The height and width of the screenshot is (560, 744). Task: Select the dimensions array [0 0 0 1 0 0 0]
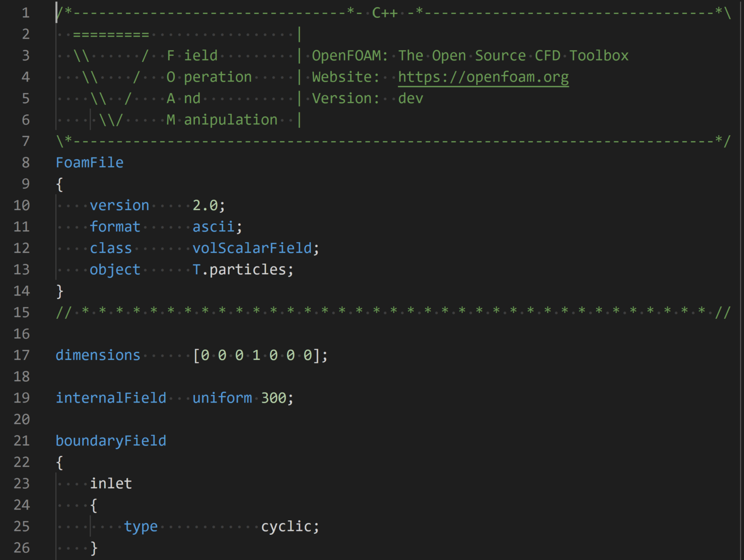click(259, 355)
